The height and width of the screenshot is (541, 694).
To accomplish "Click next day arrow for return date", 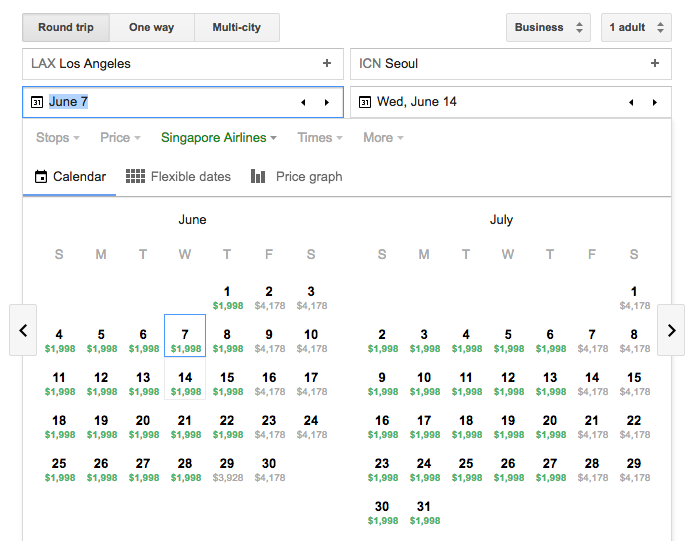I will coord(655,102).
